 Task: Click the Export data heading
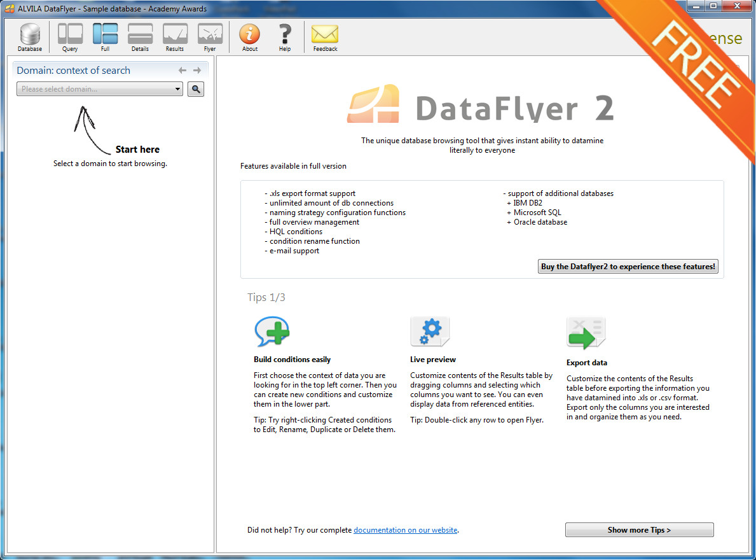pos(587,363)
